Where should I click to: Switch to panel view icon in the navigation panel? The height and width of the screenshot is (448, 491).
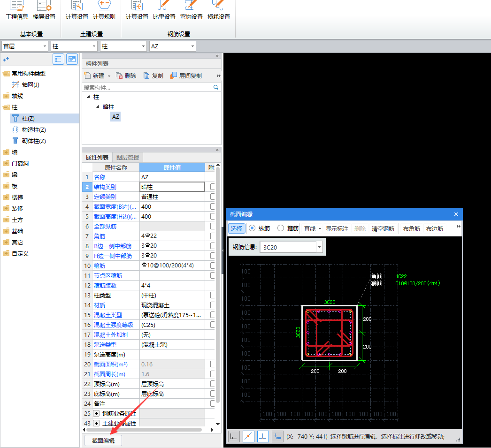coord(72,59)
